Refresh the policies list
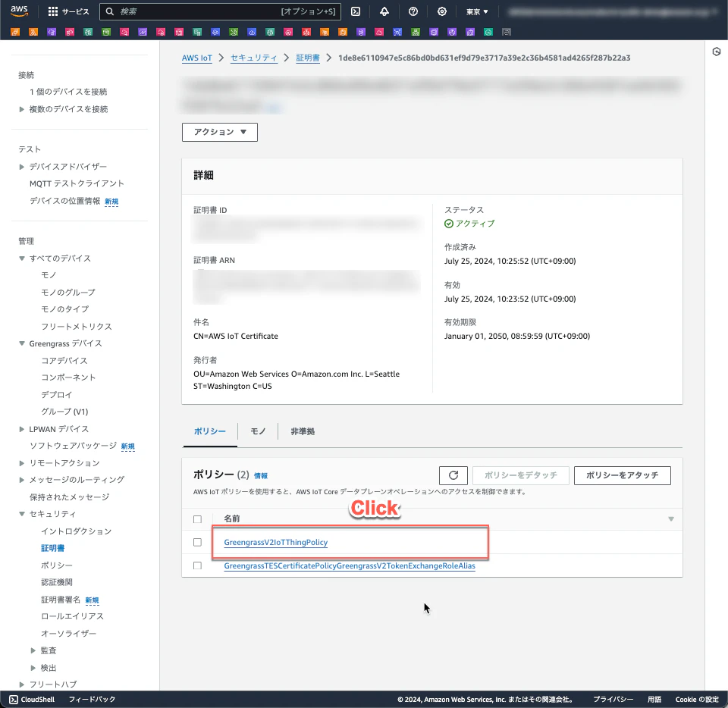 point(453,475)
